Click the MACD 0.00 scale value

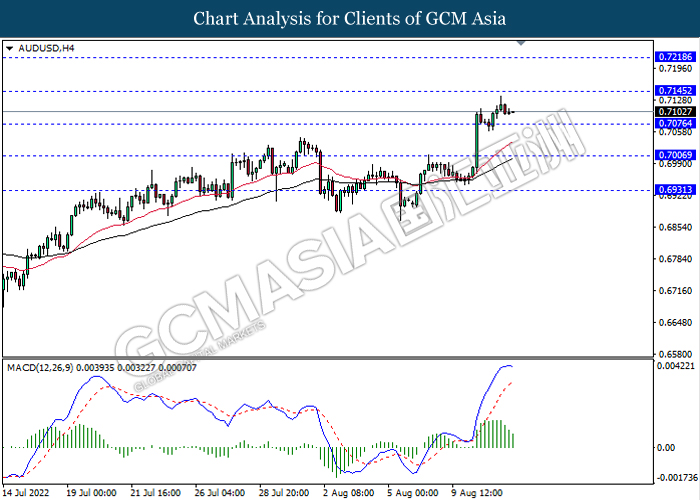(x=667, y=447)
